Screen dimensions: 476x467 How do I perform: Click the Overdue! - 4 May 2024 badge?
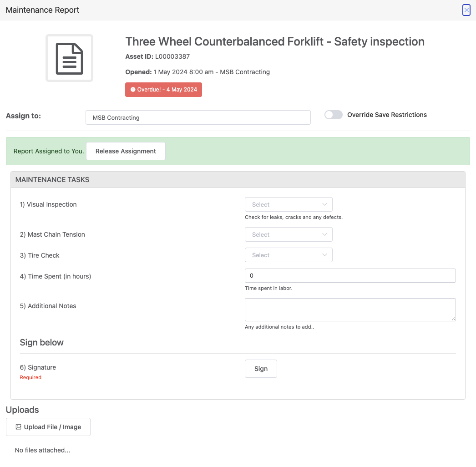(163, 89)
